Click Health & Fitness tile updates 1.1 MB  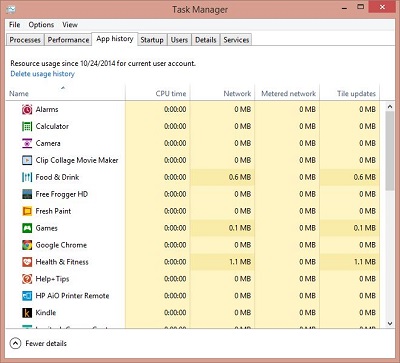tap(365, 262)
